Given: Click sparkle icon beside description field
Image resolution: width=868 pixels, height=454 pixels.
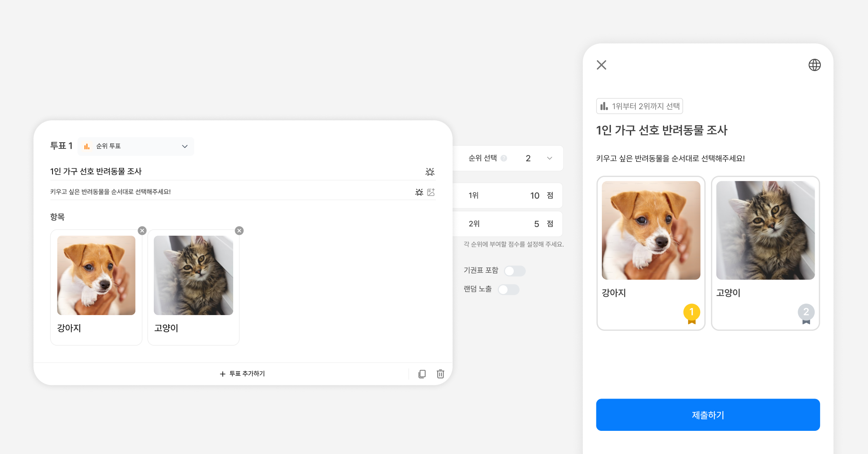Looking at the screenshot, I should pos(419,192).
